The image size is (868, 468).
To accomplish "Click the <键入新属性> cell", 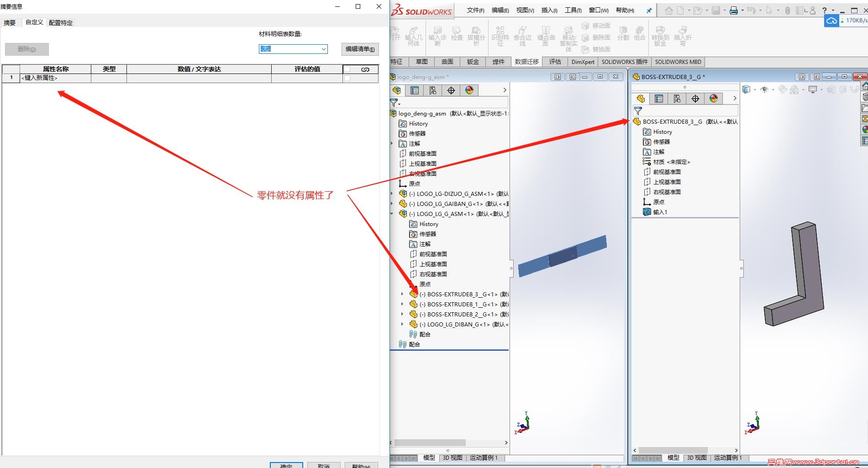I will click(56, 78).
